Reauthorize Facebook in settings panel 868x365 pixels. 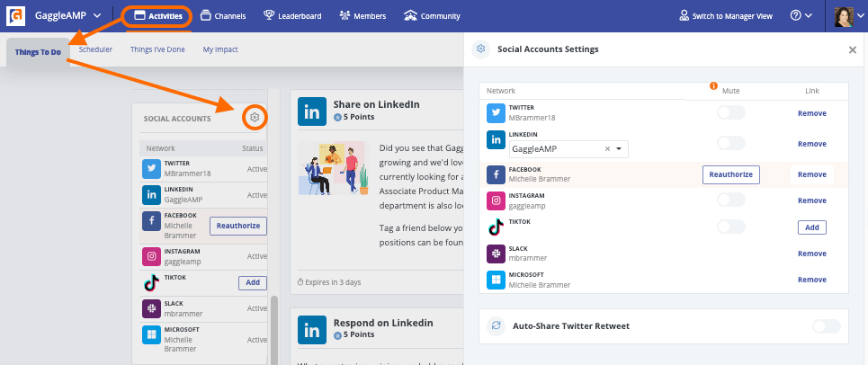(730, 174)
